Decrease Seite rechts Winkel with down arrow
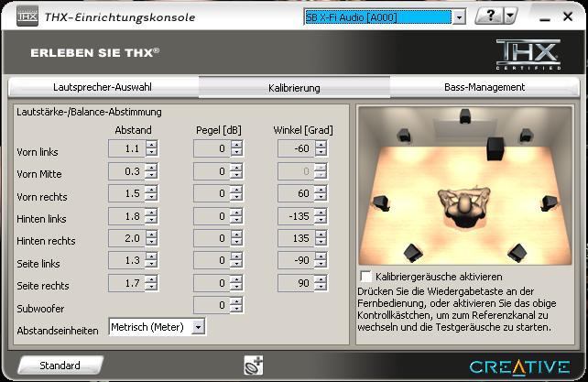The width and height of the screenshot is (588, 382). [321, 287]
